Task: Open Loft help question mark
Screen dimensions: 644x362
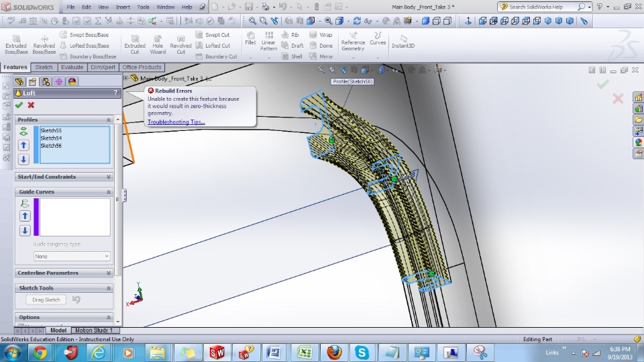Action: tap(116, 93)
